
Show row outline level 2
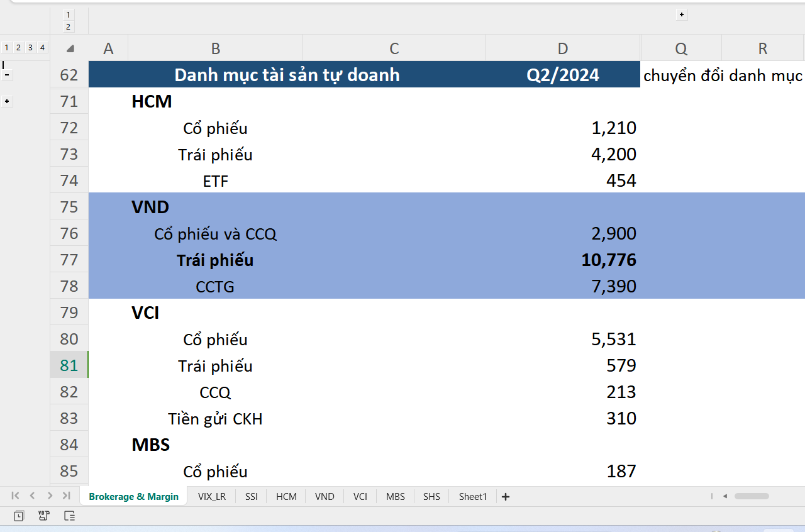click(18, 47)
